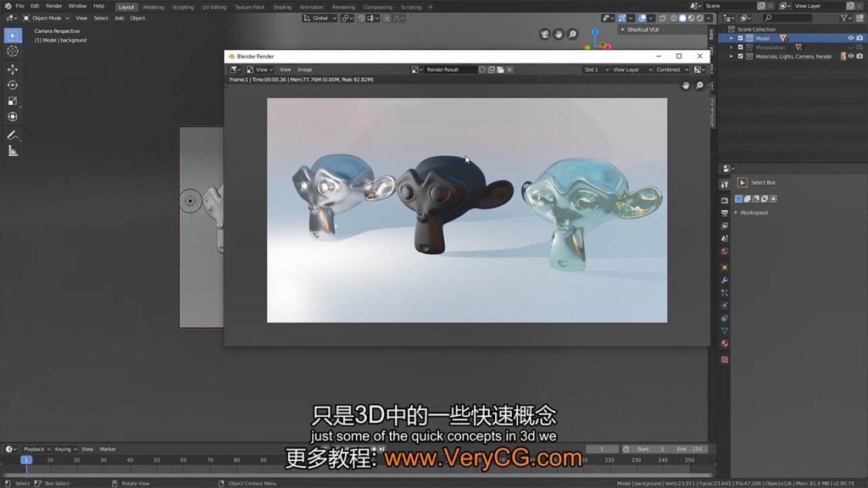This screenshot has width=868, height=488.
Task: Click the Render Result image name field
Action: pos(449,69)
